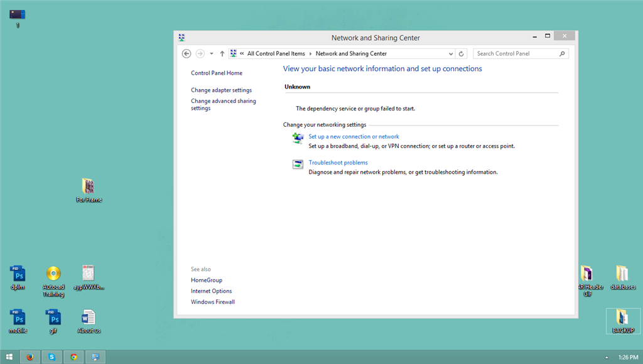643x364 pixels.
Task: Open Internet Options link
Action: click(x=211, y=291)
